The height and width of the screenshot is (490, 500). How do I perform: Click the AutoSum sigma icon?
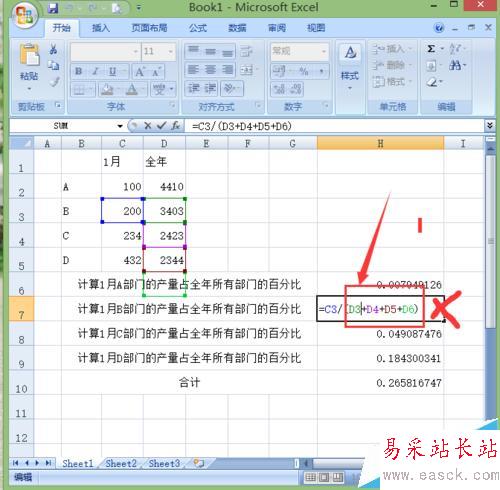[431, 49]
